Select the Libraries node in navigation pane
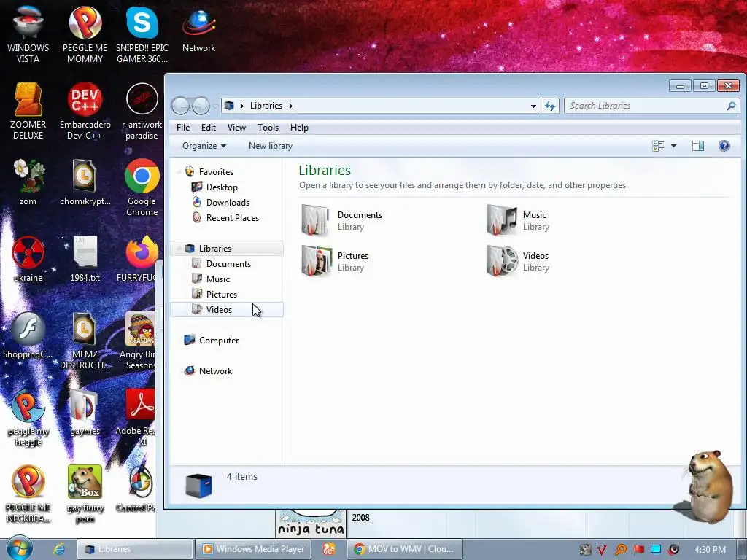The width and height of the screenshot is (747, 560). pos(227,248)
